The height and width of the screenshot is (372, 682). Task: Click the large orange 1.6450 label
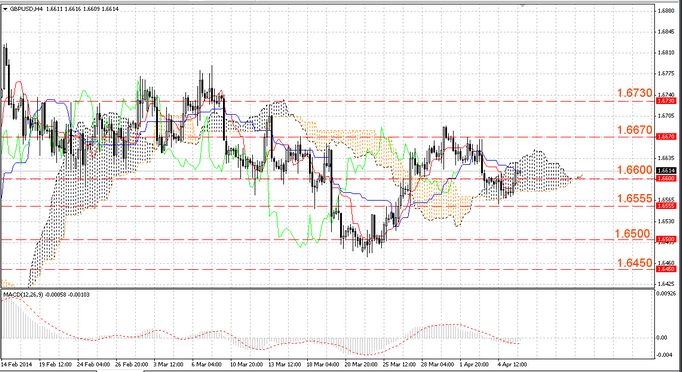tap(635, 263)
